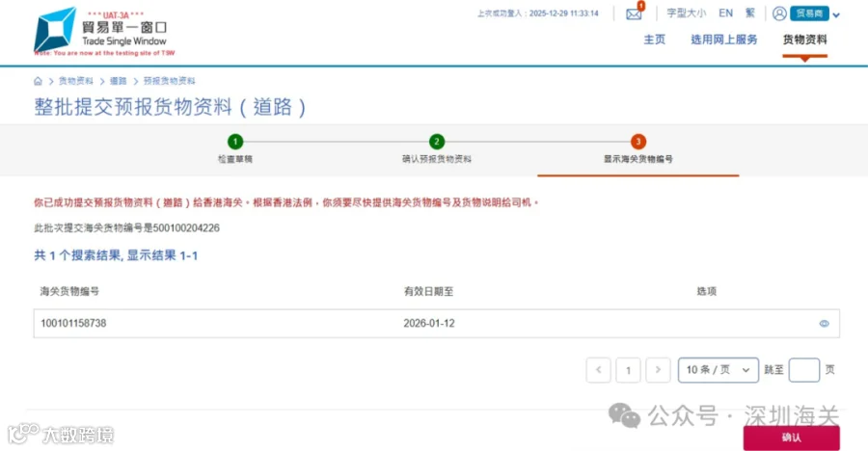Click step 2 确认预报货物资料 circle
The height and width of the screenshot is (451, 868).
pyautogui.click(x=437, y=142)
